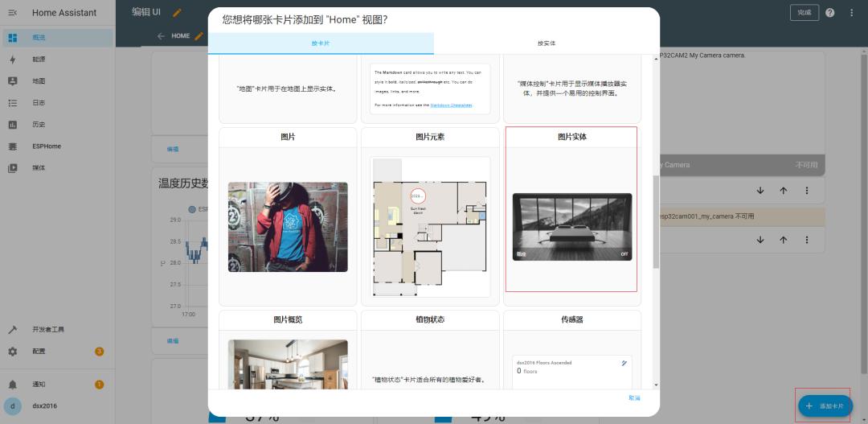Open three-dot menu of My Camera card
The image size is (868, 424).
[x=807, y=190]
